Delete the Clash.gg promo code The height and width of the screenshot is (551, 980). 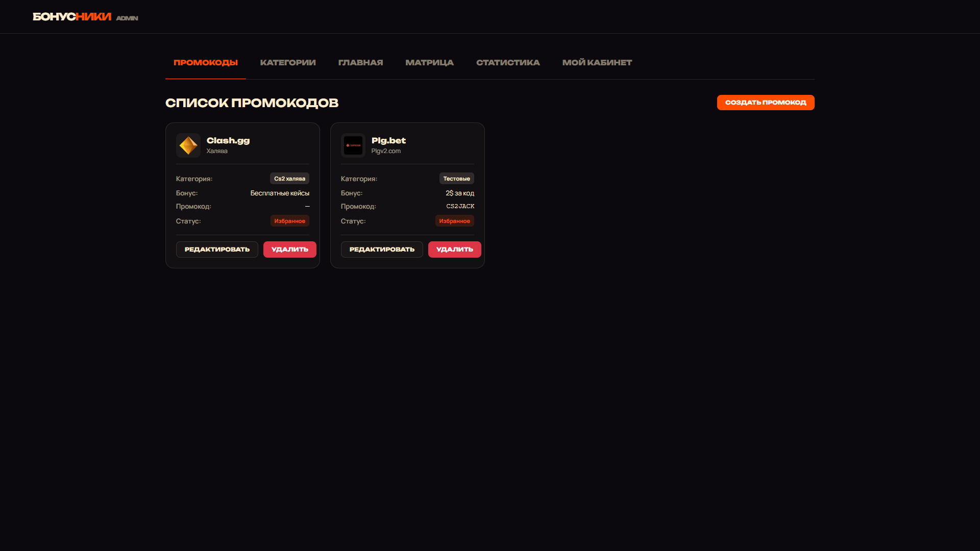(290, 249)
